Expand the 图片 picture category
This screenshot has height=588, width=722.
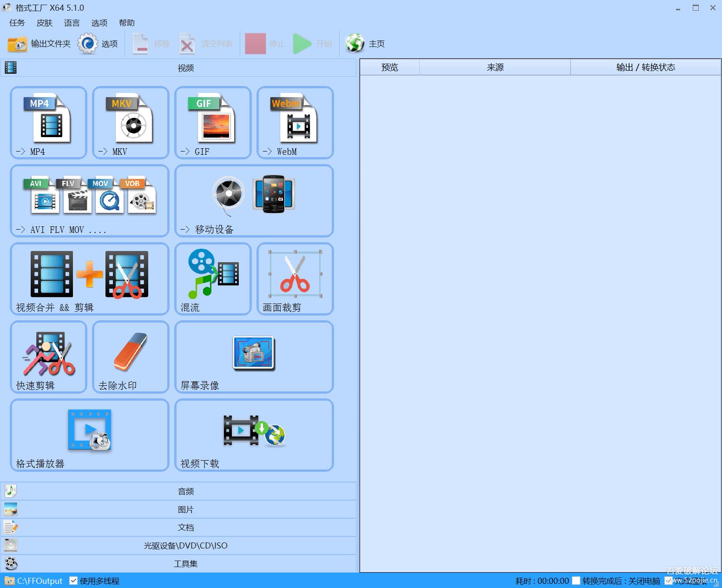pos(185,509)
